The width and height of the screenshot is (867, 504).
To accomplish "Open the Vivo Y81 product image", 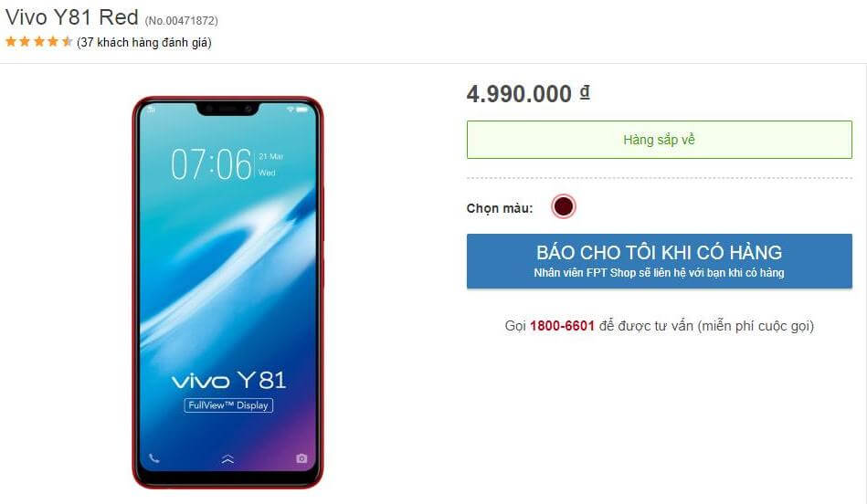I will 227,292.
